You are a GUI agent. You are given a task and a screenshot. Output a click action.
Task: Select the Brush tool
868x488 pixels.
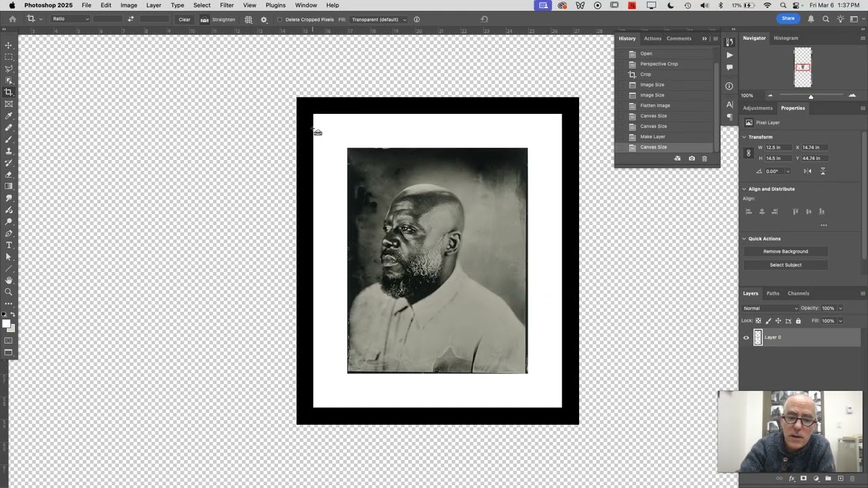[9, 139]
